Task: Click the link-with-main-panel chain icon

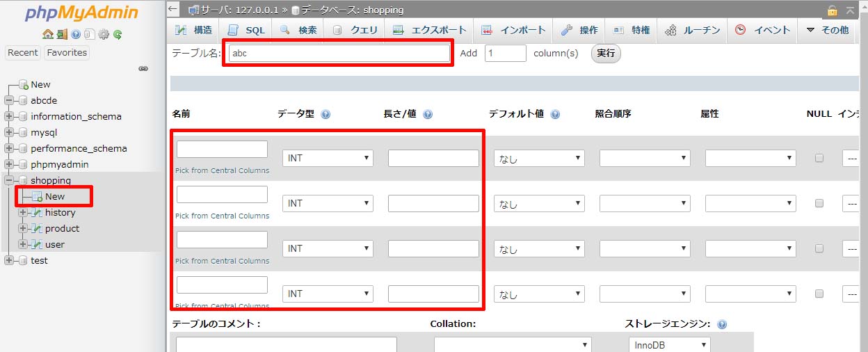Action: (143, 69)
